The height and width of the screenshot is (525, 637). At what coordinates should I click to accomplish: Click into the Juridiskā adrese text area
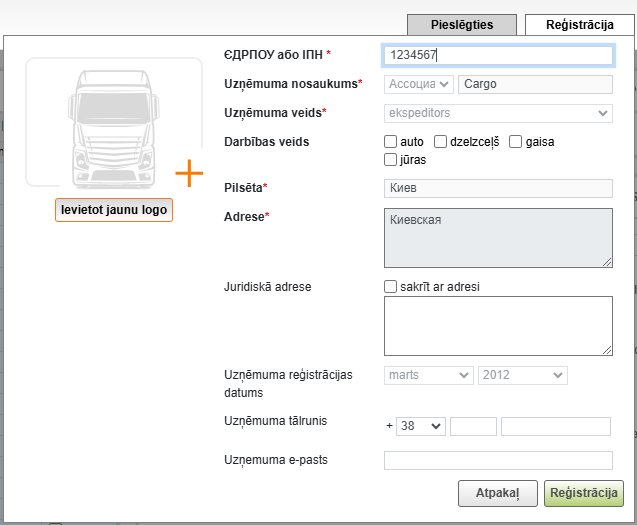coord(498,325)
